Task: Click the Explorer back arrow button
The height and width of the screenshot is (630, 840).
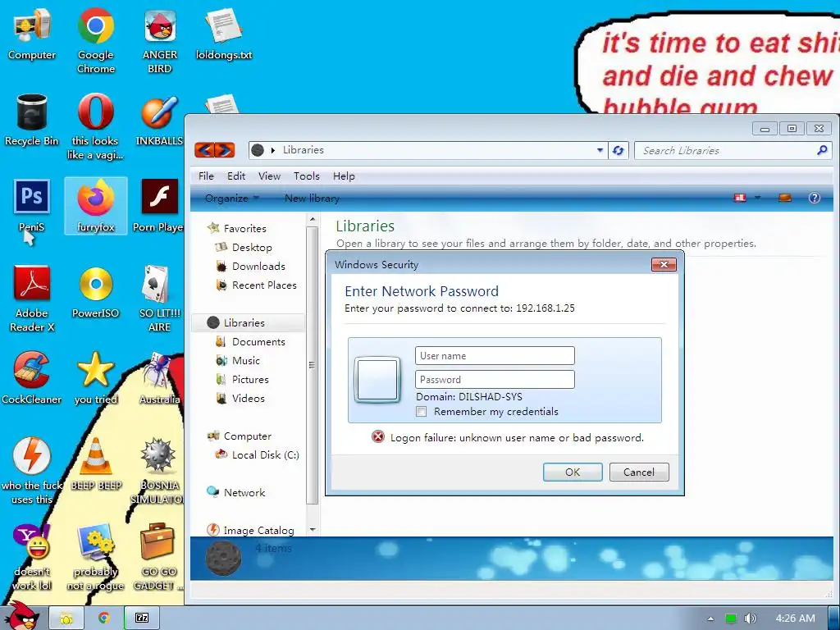Action: pos(204,150)
